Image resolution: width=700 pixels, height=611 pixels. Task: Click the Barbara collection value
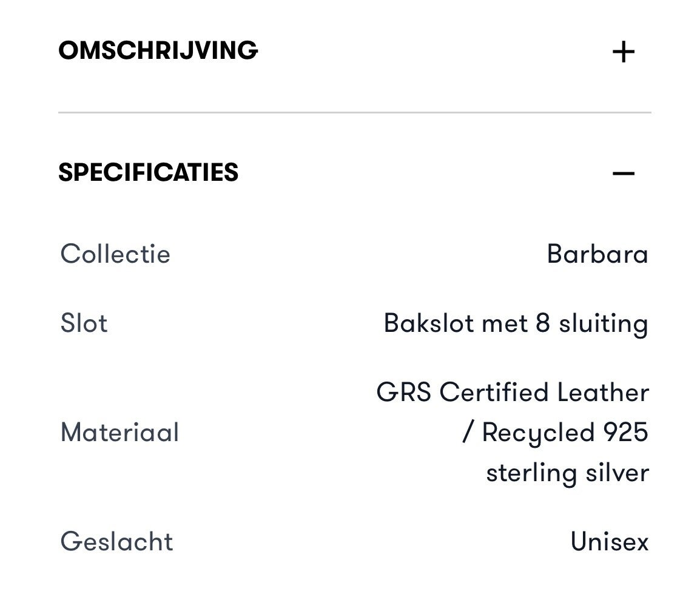597,254
